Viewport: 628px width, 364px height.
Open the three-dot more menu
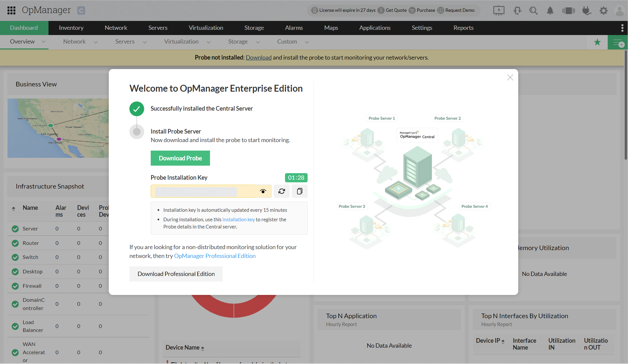click(x=622, y=28)
